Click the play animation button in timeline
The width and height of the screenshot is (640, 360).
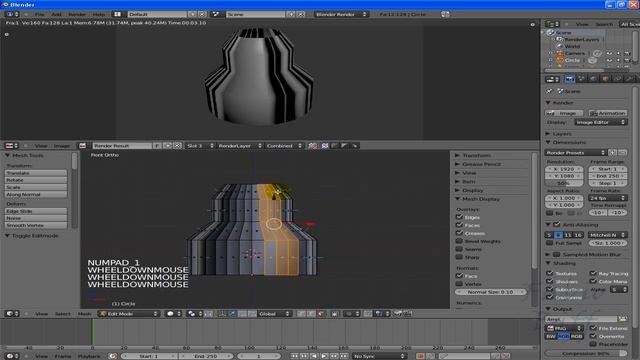pos(324,356)
